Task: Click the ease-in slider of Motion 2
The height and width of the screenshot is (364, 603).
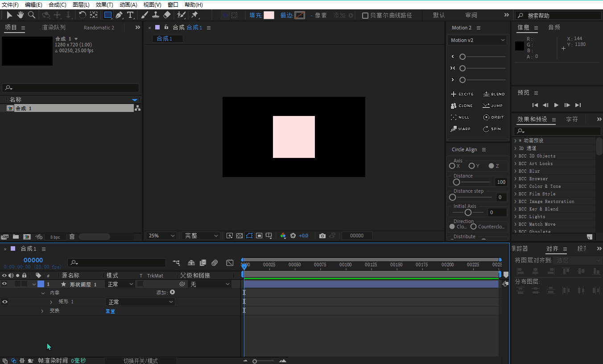Action: coord(463,57)
